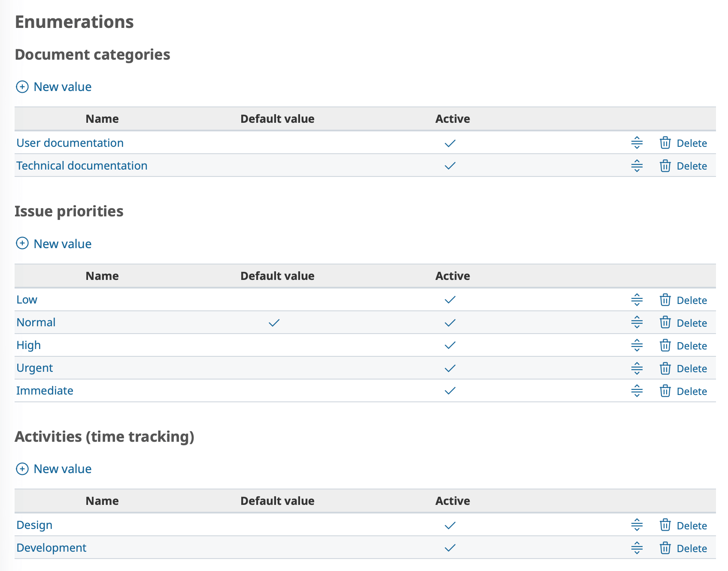Open the Development activity entry
Viewport: 728px width, 571px height.
[x=51, y=548]
